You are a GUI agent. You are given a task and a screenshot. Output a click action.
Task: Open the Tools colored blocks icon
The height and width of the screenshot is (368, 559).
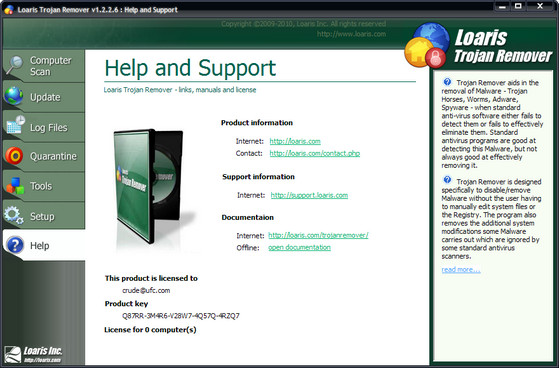tap(15, 186)
